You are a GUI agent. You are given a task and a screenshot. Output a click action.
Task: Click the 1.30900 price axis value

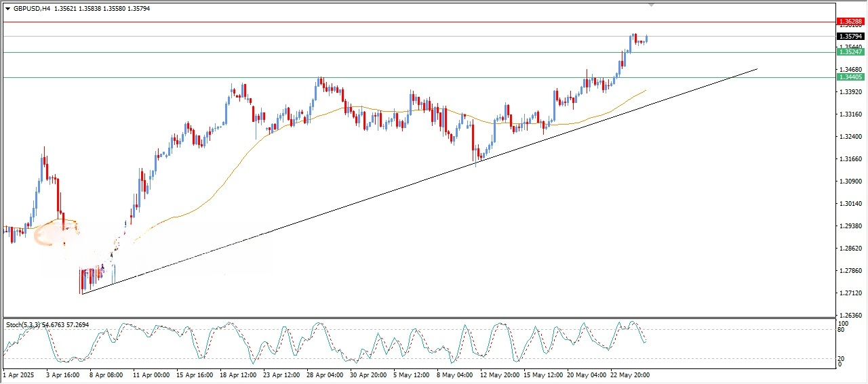click(x=850, y=182)
